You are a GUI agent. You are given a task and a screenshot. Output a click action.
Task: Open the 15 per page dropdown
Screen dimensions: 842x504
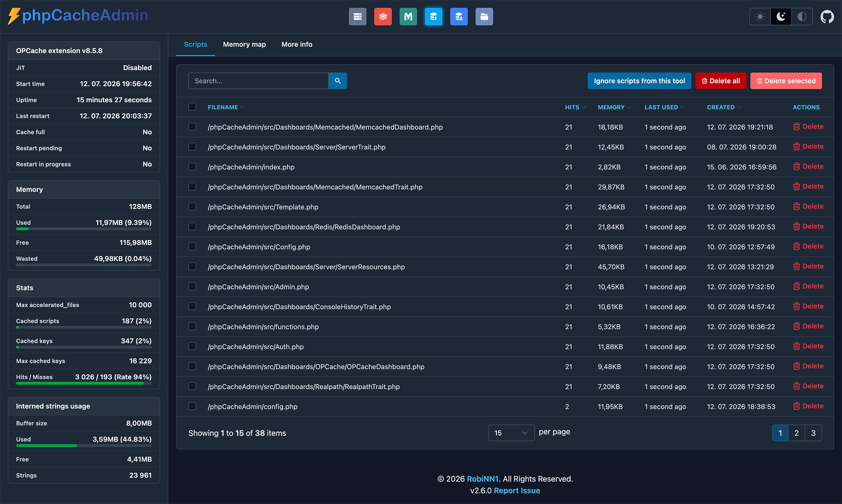[x=511, y=433]
